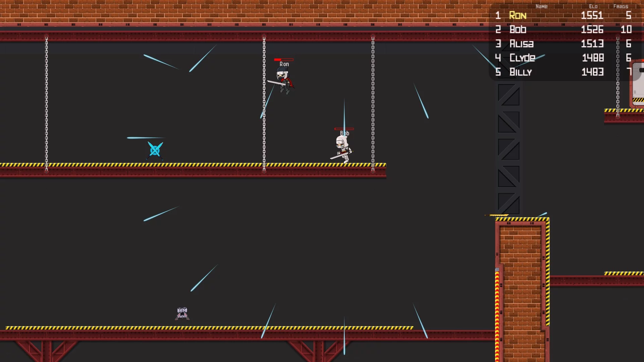Click the Elo value 1551
This screenshot has width=644, height=362.
point(592,15)
